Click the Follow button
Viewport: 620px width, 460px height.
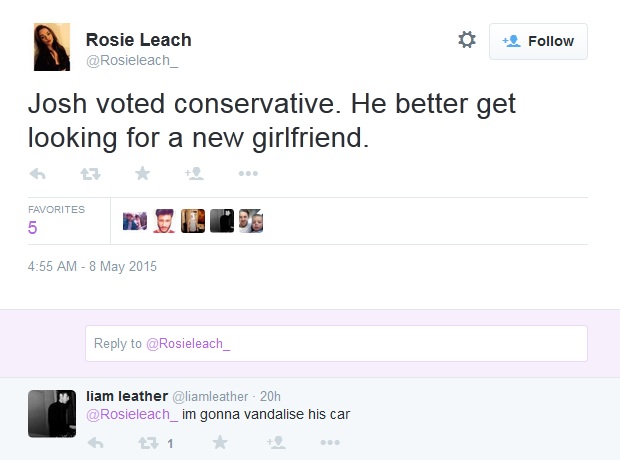click(x=538, y=41)
